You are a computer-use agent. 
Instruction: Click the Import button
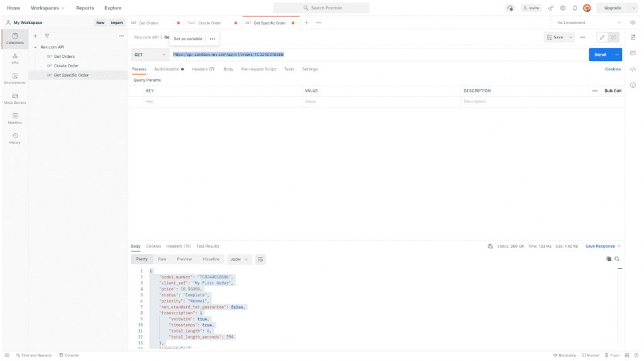[x=116, y=23]
